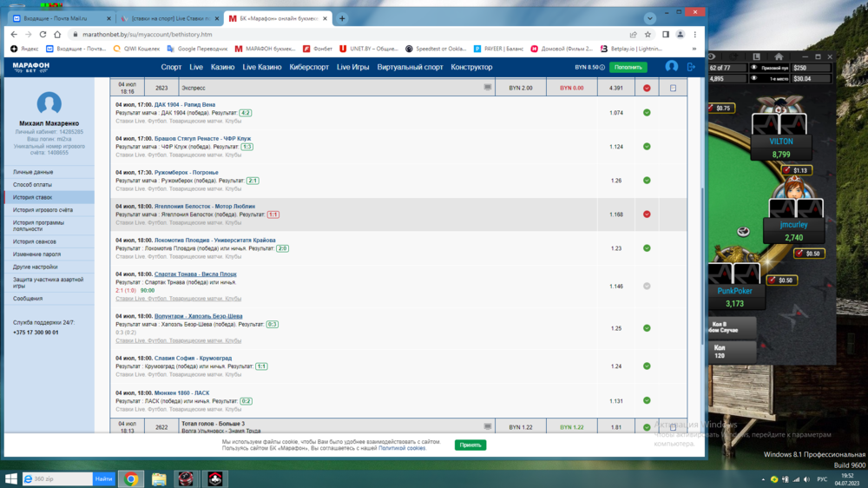Click the logout icon in Marathon header

pyautogui.click(x=691, y=67)
